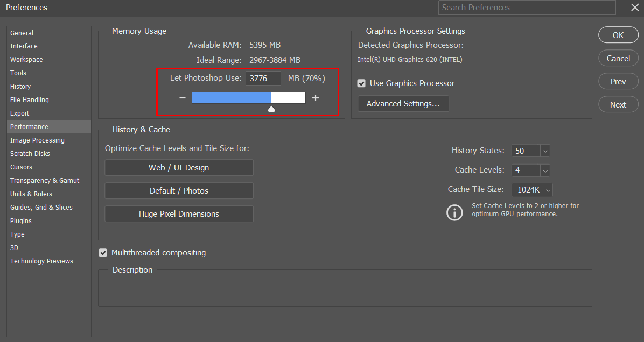
Task: Click the Advanced Settings button
Action: (403, 104)
